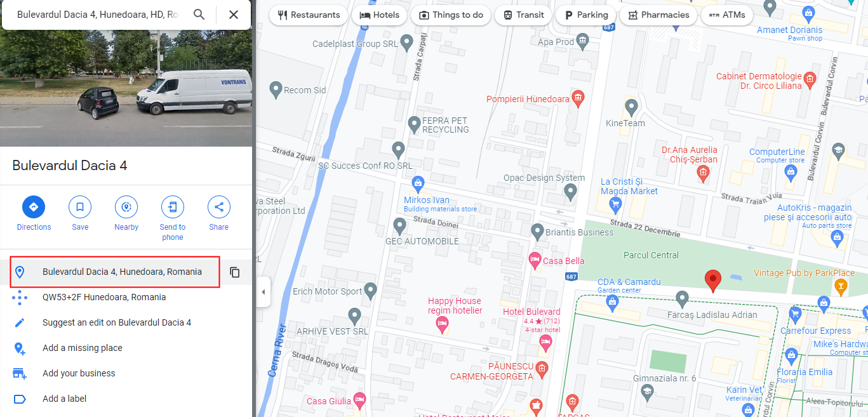The image size is (868, 417).
Task: Clear the search with the X icon
Action: click(x=234, y=15)
